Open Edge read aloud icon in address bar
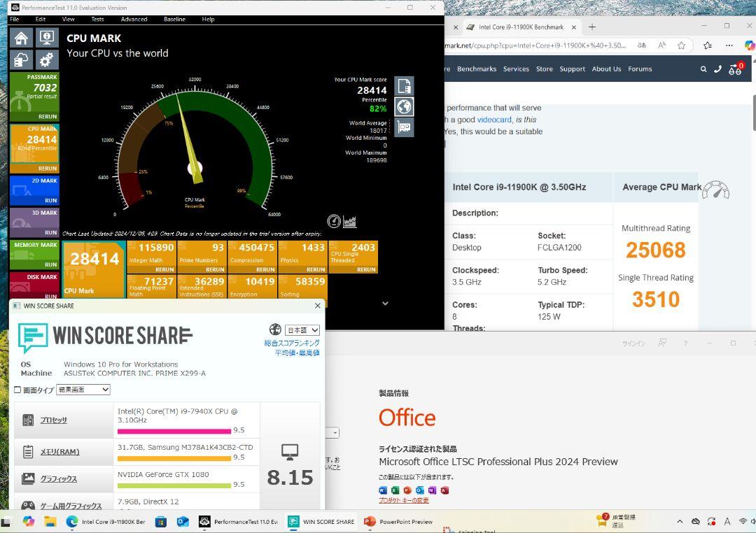Screen dimensions: 756x533 tap(662, 45)
